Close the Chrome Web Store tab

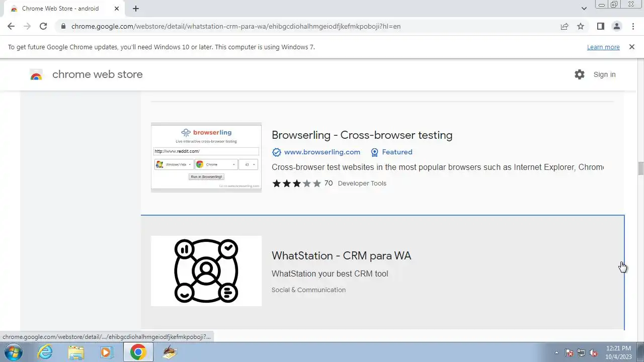point(116,9)
